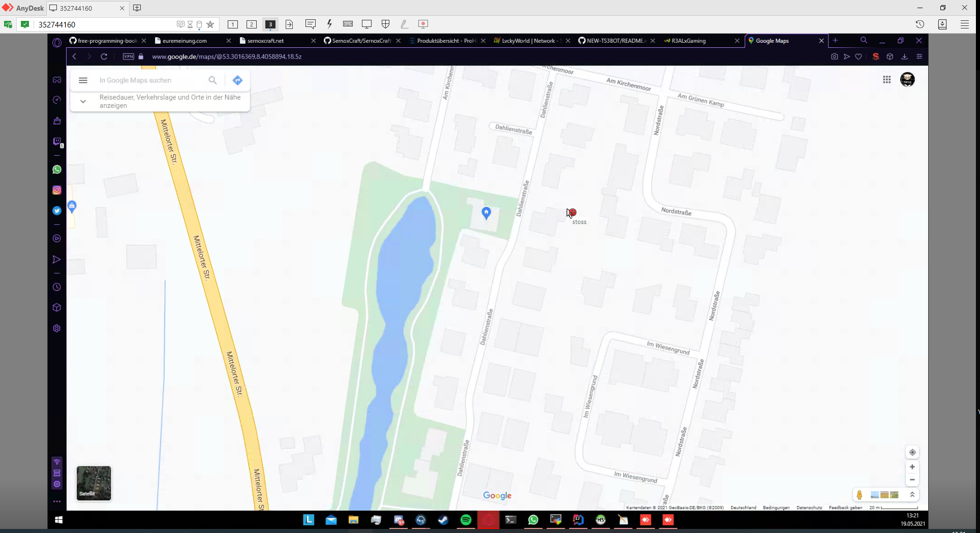
Task: Open the Google apps grid
Action: 886,80
